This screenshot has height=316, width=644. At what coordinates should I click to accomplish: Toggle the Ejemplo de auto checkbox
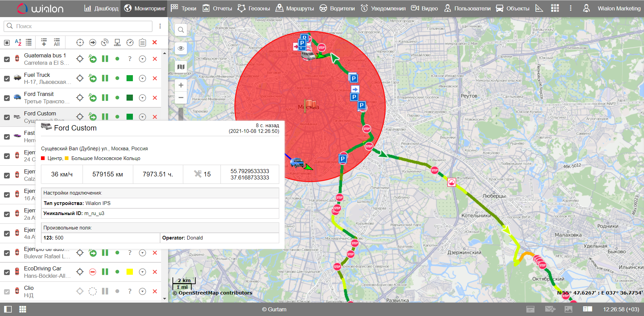[7, 253]
